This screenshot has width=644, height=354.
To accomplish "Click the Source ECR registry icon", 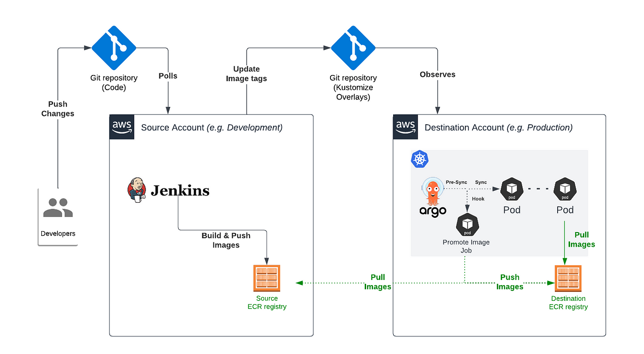I will pyautogui.click(x=267, y=278).
